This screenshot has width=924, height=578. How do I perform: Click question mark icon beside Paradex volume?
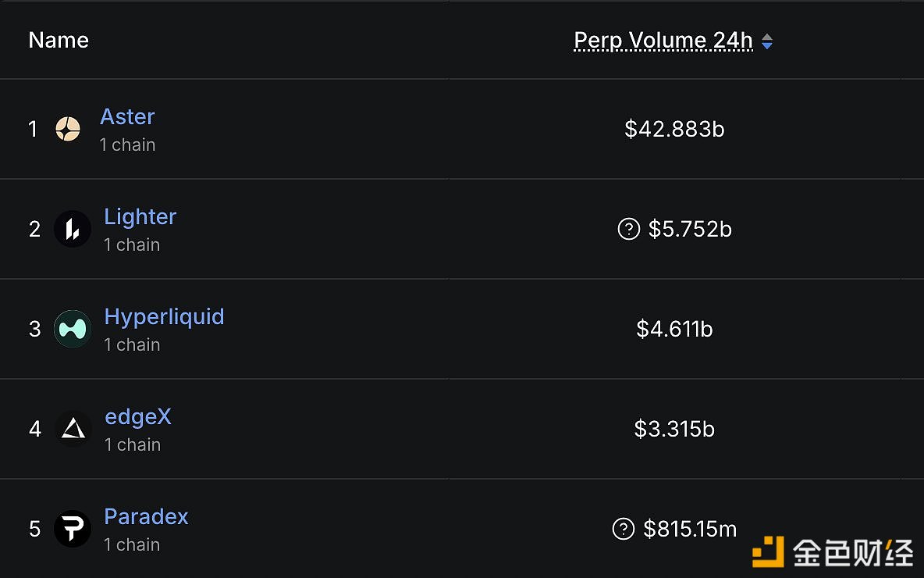623,529
